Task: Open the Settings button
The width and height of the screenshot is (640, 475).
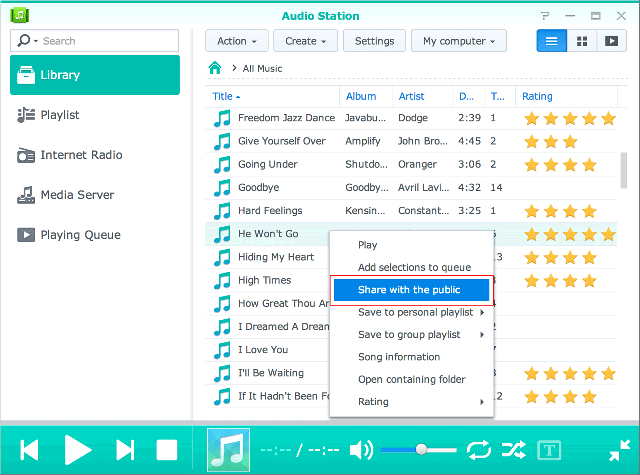Action: pyautogui.click(x=374, y=41)
